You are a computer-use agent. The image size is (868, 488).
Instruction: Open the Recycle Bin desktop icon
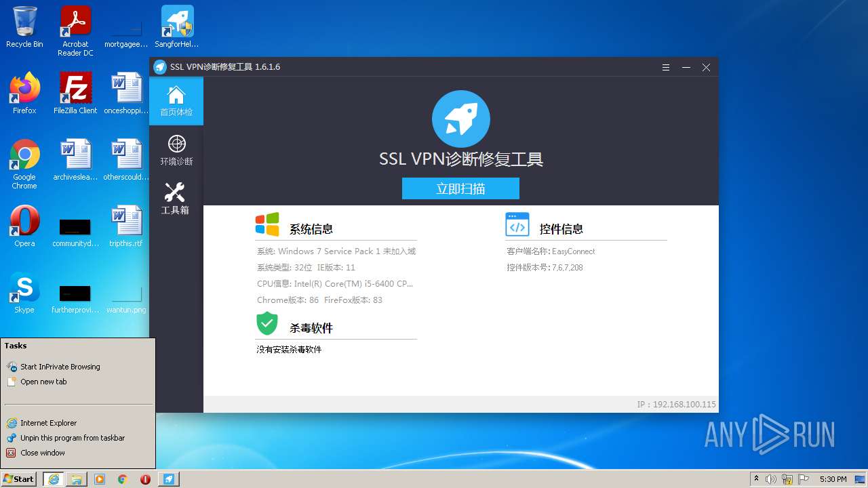[x=24, y=27]
